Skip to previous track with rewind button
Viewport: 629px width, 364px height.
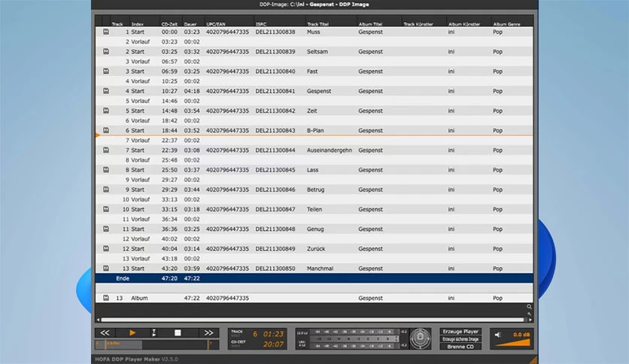coord(105,332)
